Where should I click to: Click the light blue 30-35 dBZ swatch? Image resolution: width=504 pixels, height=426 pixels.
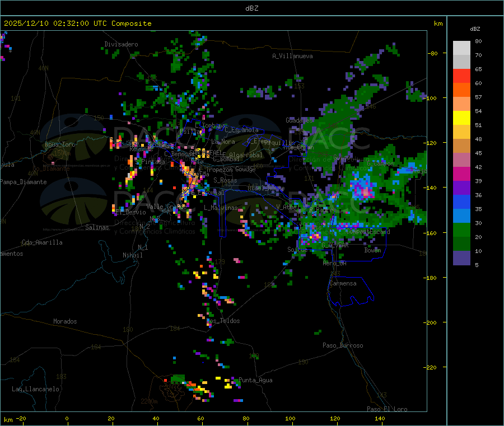click(x=461, y=216)
